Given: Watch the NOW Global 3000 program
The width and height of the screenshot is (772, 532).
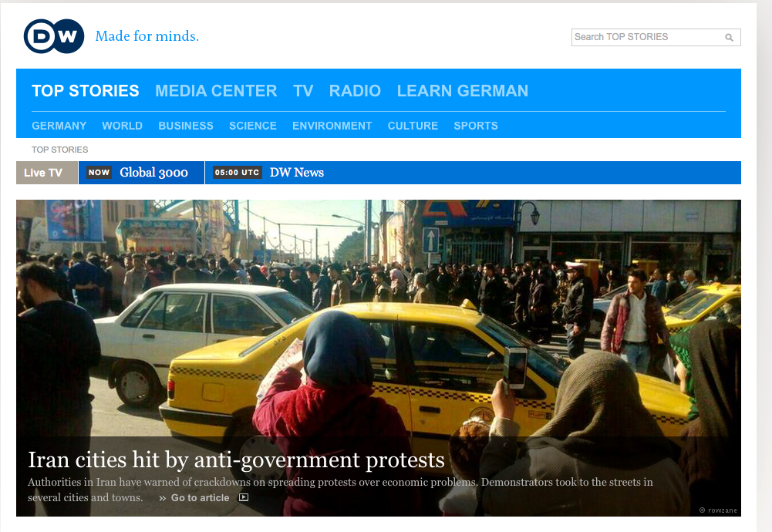Looking at the screenshot, I should (141, 173).
